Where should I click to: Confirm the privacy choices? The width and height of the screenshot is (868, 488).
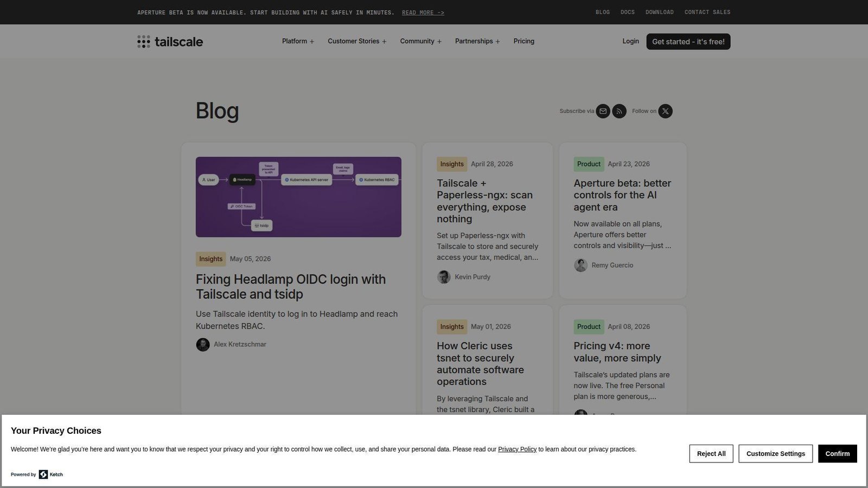[838, 454]
